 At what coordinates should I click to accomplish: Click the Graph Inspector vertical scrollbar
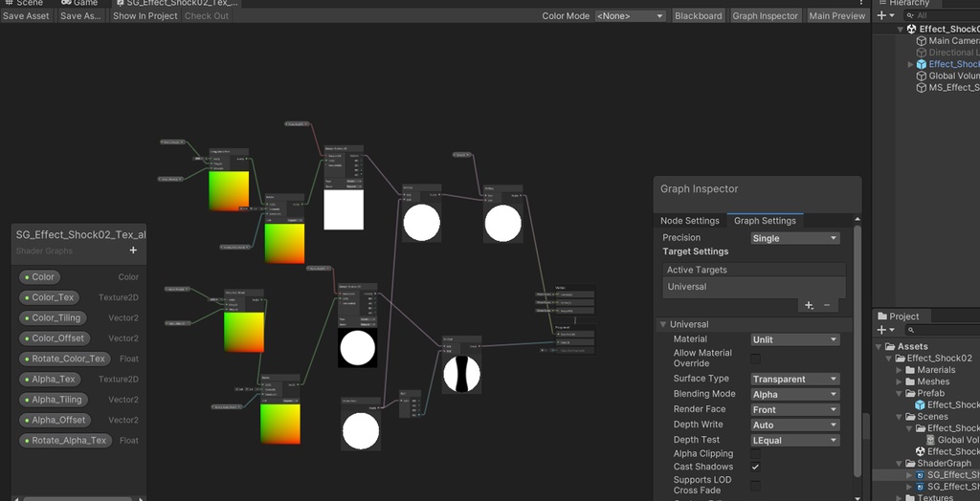(x=857, y=350)
